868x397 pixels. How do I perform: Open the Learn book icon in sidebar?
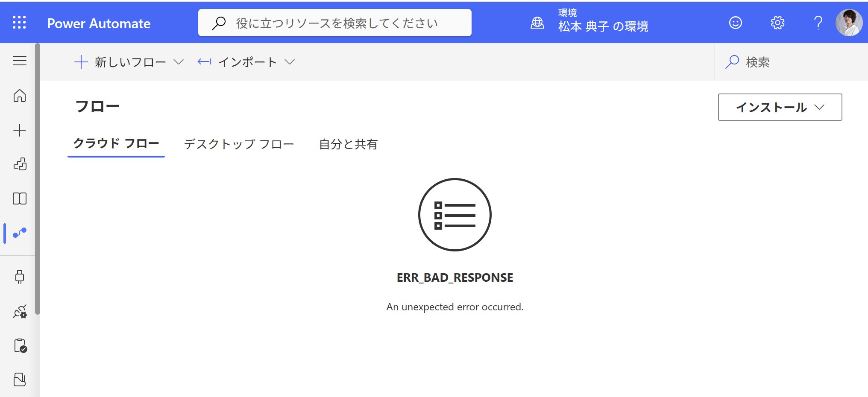click(x=20, y=198)
